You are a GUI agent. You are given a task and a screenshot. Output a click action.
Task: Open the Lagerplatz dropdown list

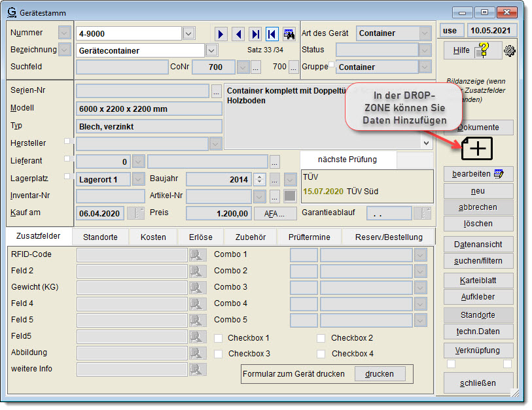[x=138, y=179]
